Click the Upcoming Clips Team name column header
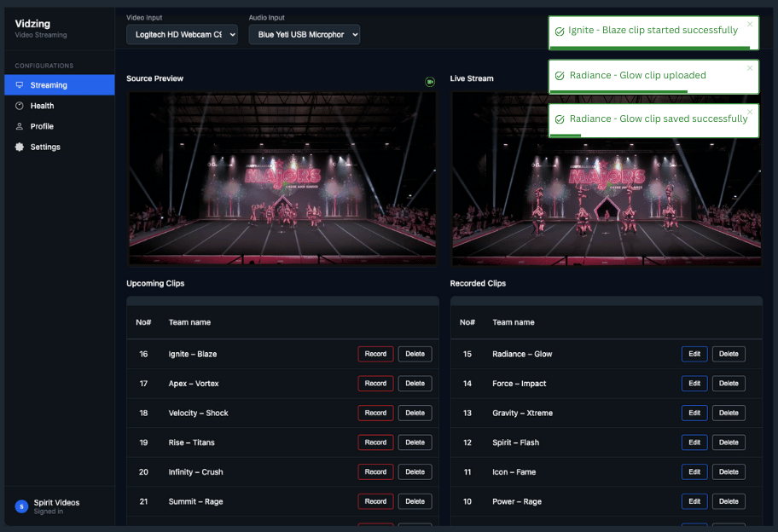This screenshot has width=778, height=532. (189, 322)
